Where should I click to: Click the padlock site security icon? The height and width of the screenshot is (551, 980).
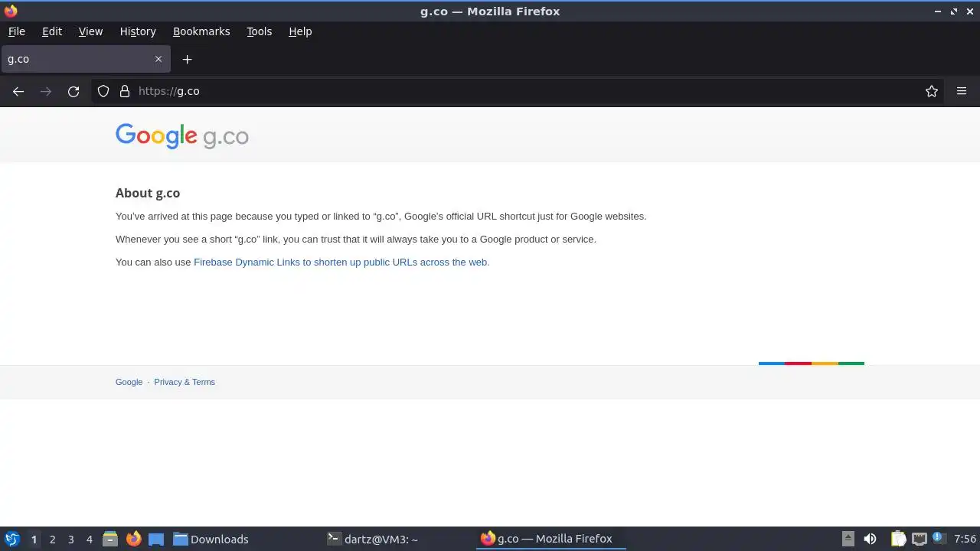click(x=125, y=91)
